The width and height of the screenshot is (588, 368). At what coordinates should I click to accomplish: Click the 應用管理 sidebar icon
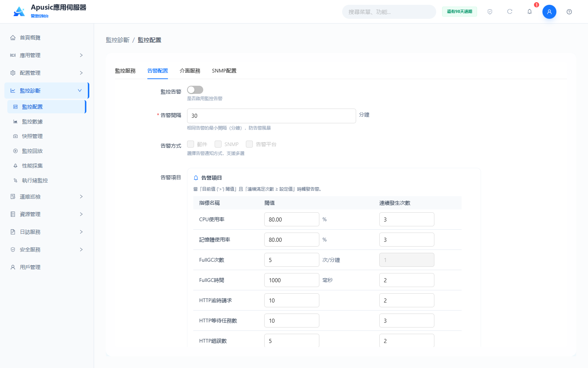click(x=13, y=55)
